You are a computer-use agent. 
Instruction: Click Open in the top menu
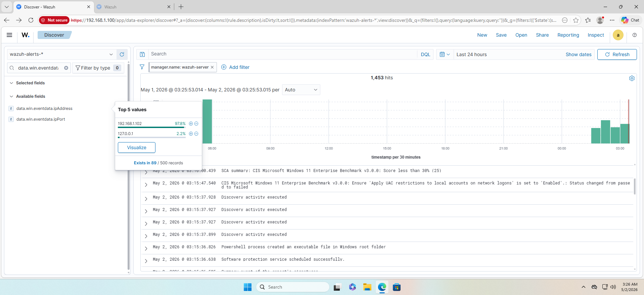click(x=521, y=35)
